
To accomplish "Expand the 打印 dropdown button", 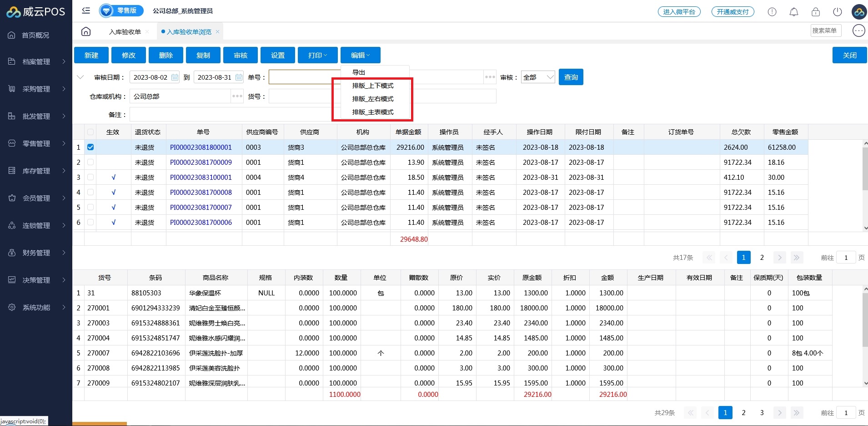I will point(317,55).
